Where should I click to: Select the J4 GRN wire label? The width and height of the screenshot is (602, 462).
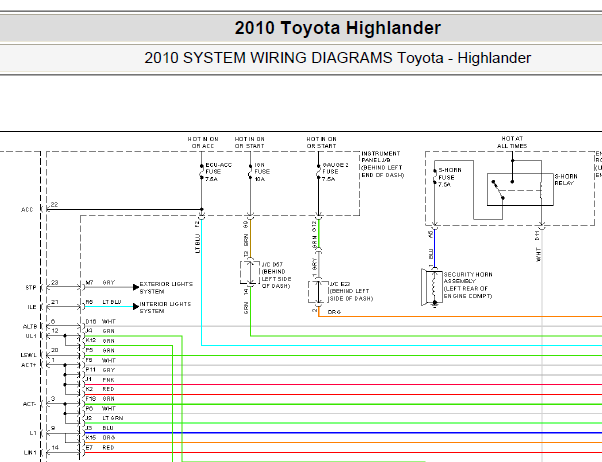point(100,331)
